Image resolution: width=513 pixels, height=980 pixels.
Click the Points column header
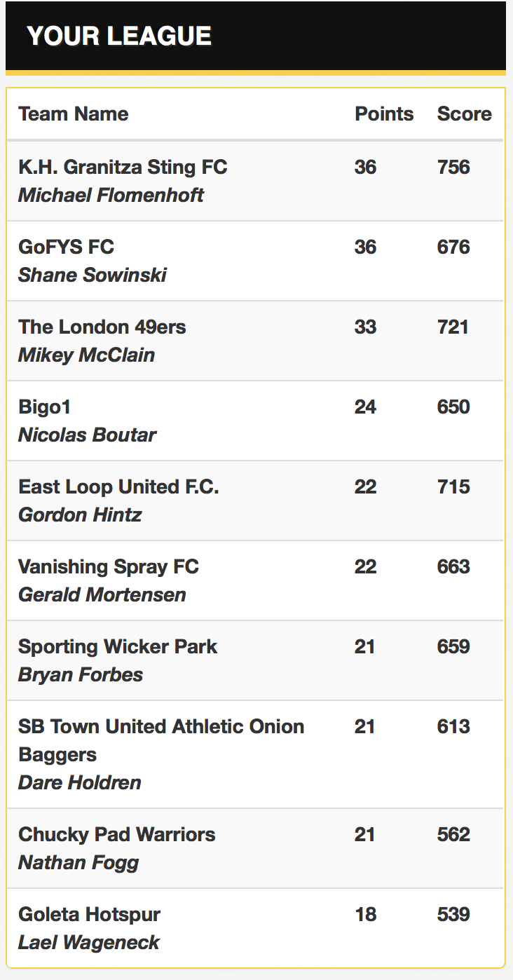[x=384, y=114]
